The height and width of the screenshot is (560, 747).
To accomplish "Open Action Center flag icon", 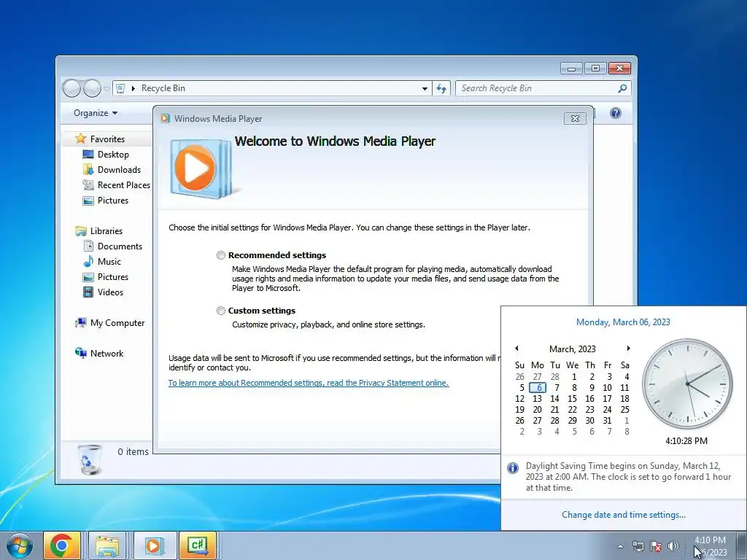I will [x=656, y=546].
